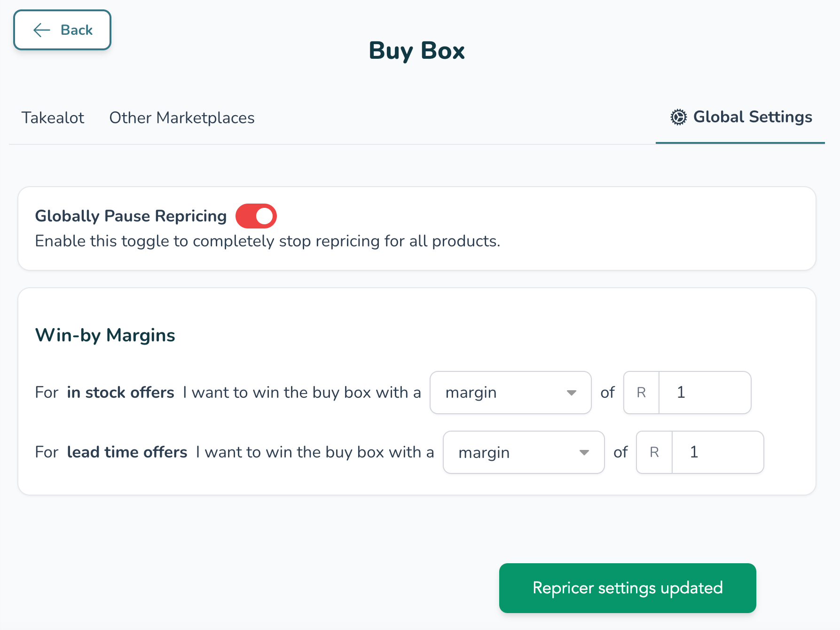Open the in stock offers margin dropdown
The image size is (840, 630).
point(510,393)
